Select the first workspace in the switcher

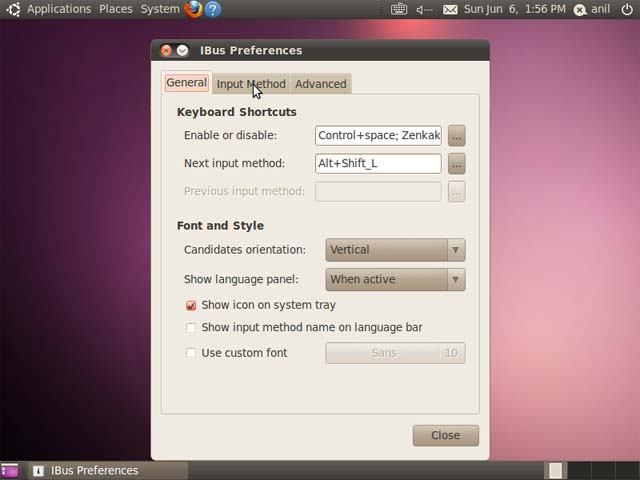[x=556, y=470]
